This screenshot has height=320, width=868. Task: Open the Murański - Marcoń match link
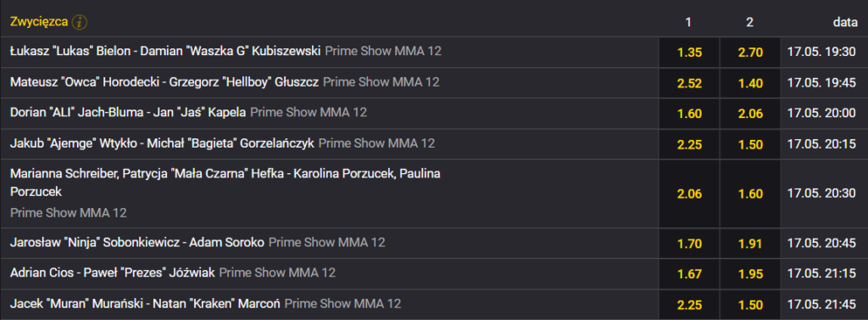pos(145,303)
